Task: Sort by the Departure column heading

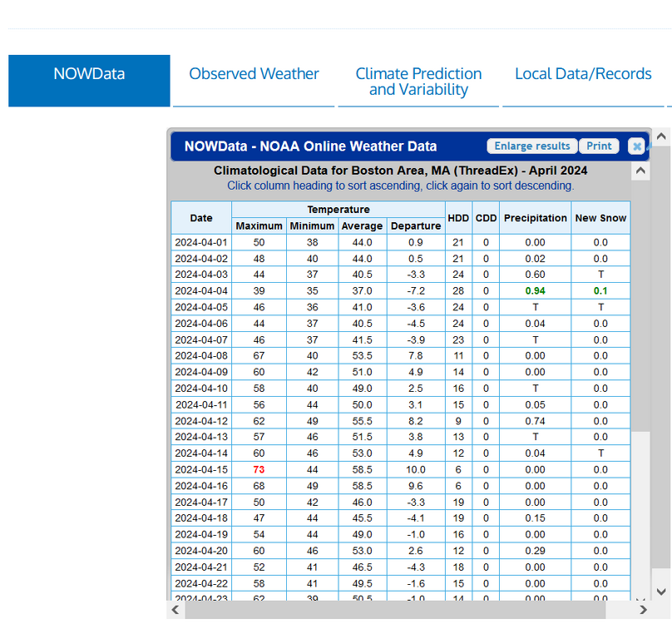Action: pos(416,226)
